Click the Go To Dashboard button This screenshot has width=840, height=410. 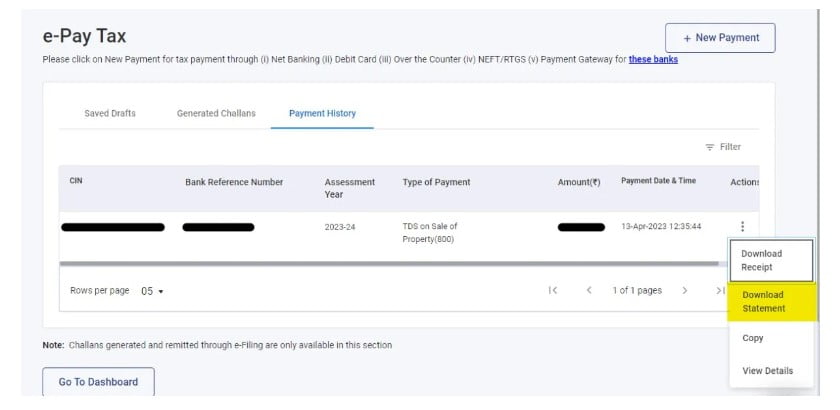99,382
